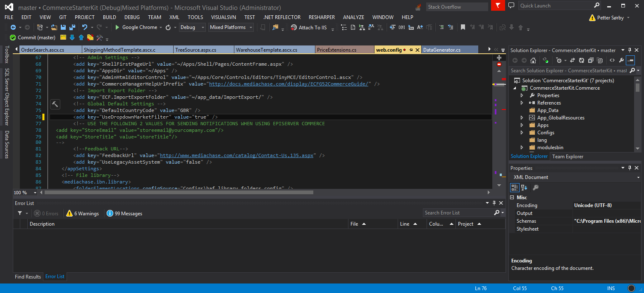Click the Save All toolbar icon
Viewport: 644px width, 293px height.
click(72, 27)
